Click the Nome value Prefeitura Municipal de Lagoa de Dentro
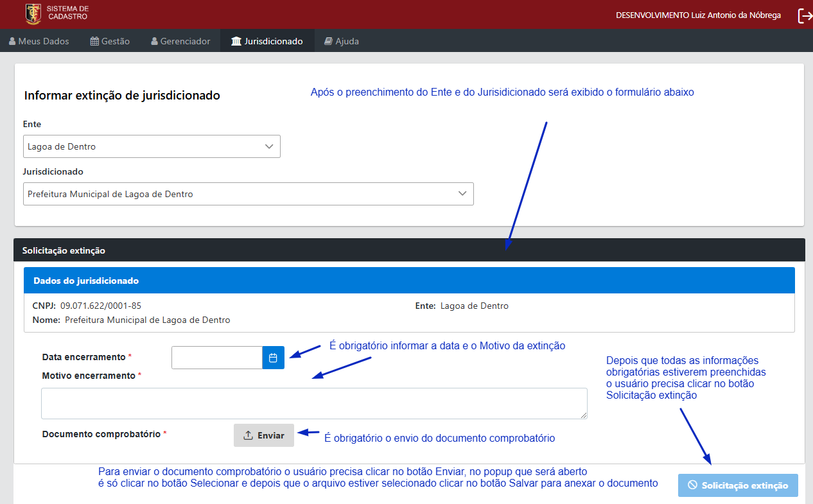This screenshot has height=504, width=813. (x=148, y=320)
